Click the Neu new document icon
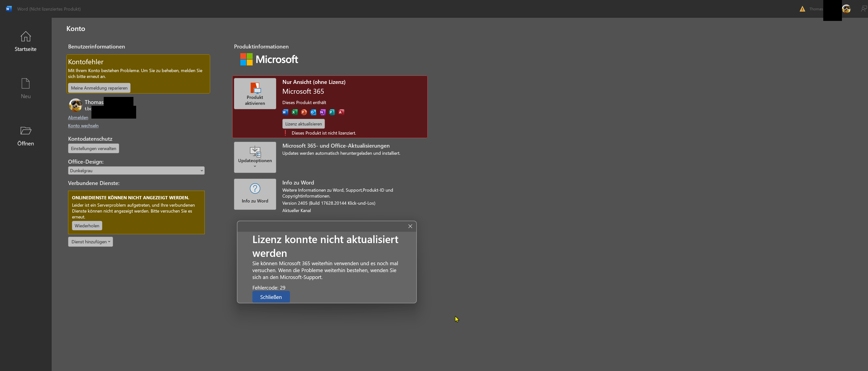Screen dimensions: 868x371 pyautogui.click(x=26, y=84)
